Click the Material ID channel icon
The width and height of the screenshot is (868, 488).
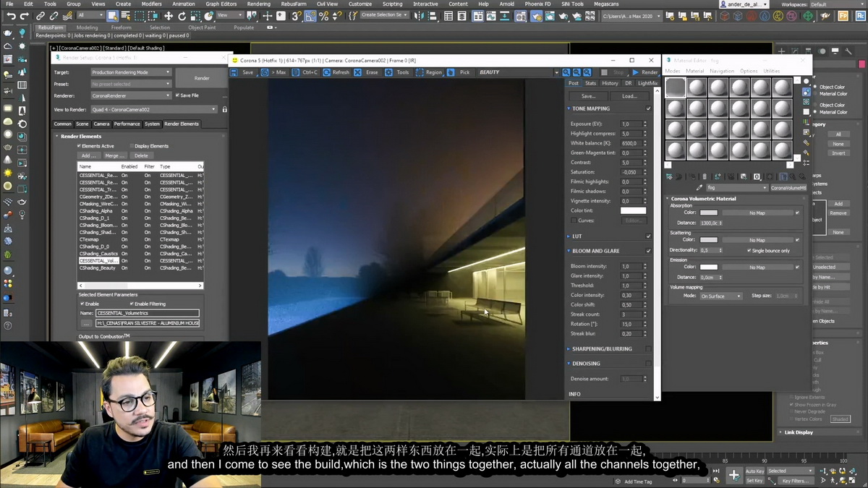point(757,176)
